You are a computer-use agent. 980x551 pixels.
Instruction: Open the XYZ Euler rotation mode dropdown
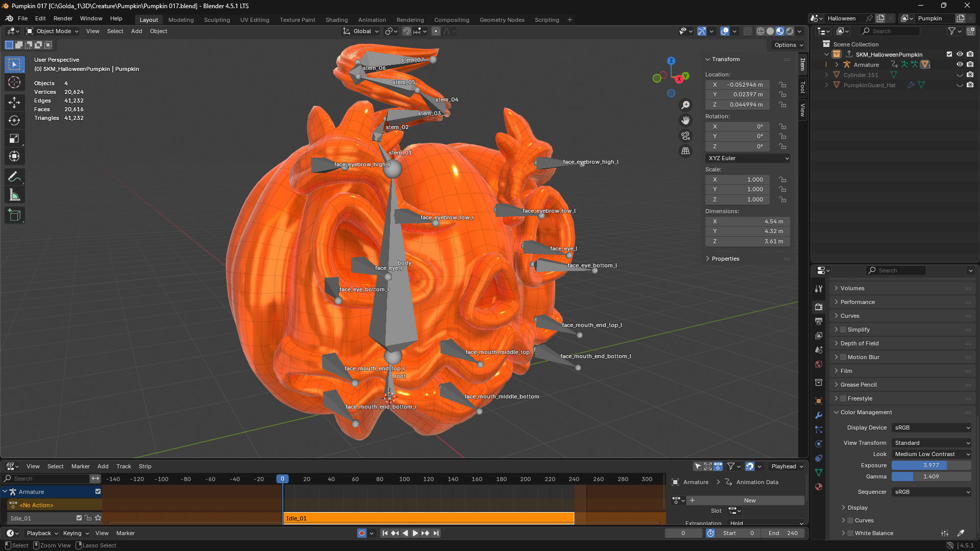[x=748, y=158]
